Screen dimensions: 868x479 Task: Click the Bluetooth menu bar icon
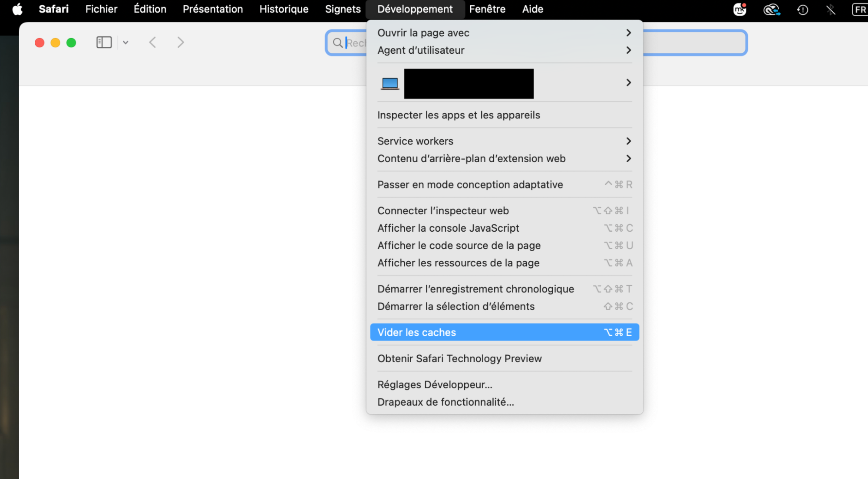point(831,10)
